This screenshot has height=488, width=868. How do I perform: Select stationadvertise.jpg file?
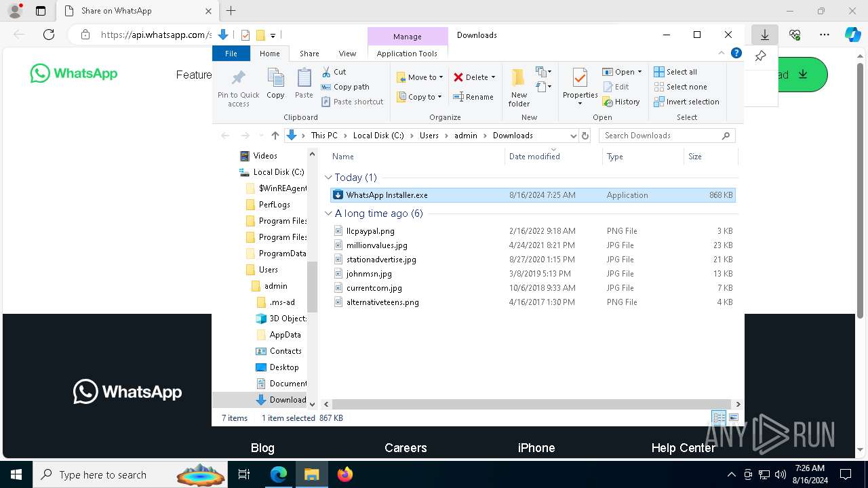point(532,260)
